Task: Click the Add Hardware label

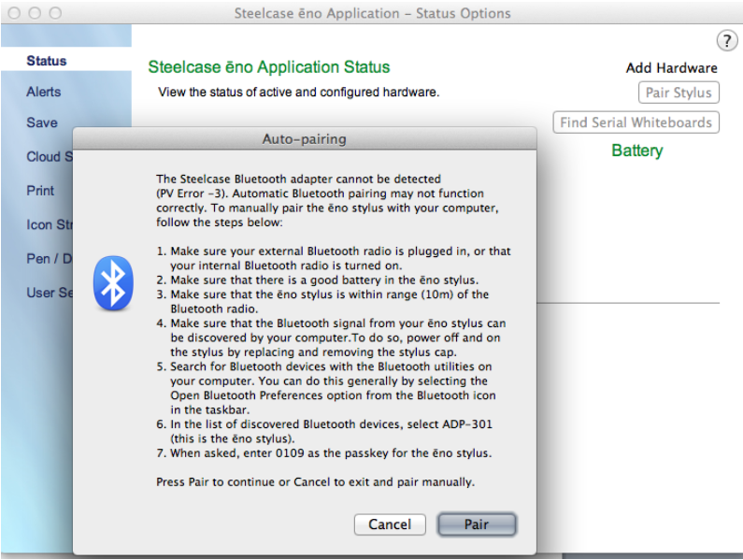Action: pyautogui.click(x=671, y=68)
